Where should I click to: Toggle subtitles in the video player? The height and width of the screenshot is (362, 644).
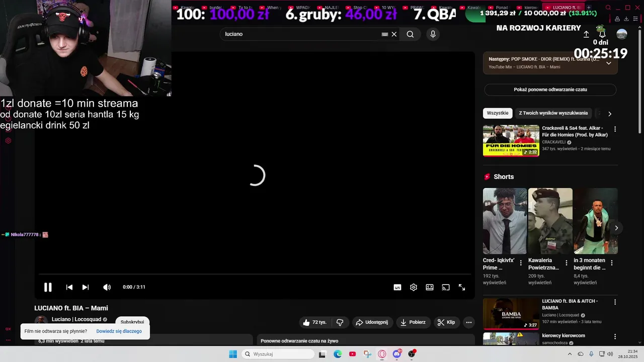[397, 287]
